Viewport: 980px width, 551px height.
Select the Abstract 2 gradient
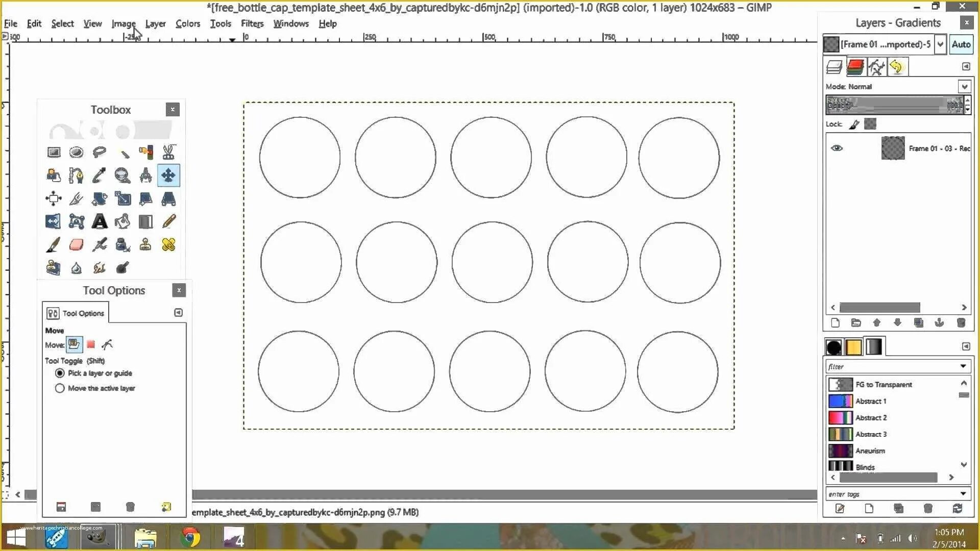[871, 418]
